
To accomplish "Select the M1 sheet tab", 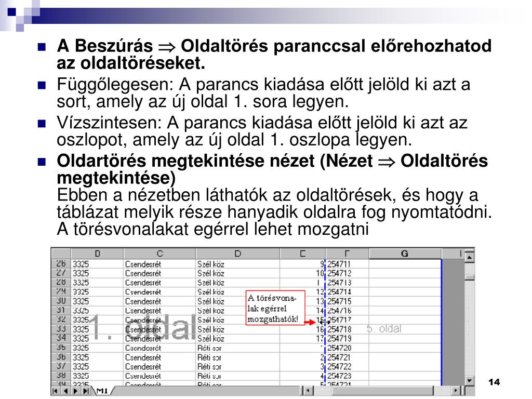I will [x=102, y=391].
